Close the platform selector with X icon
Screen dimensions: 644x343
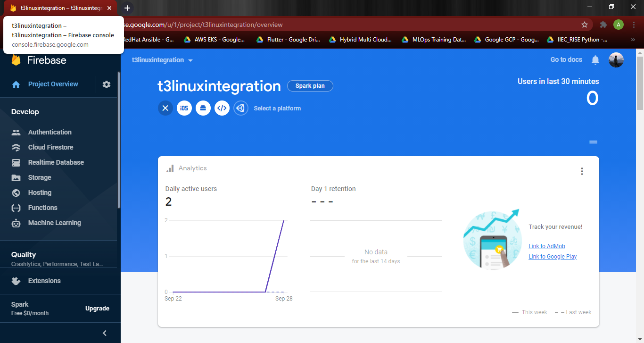(165, 108)
